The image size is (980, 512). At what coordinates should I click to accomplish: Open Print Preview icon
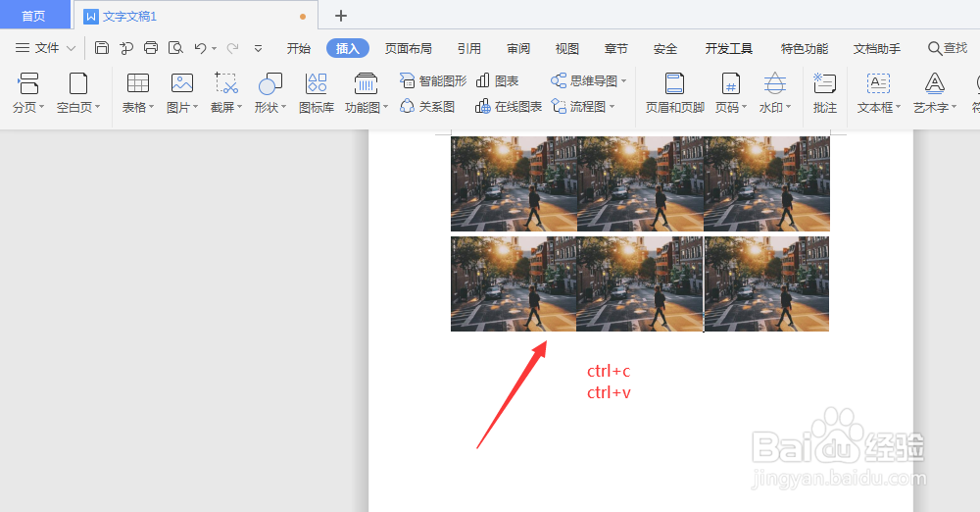point(176,48)
